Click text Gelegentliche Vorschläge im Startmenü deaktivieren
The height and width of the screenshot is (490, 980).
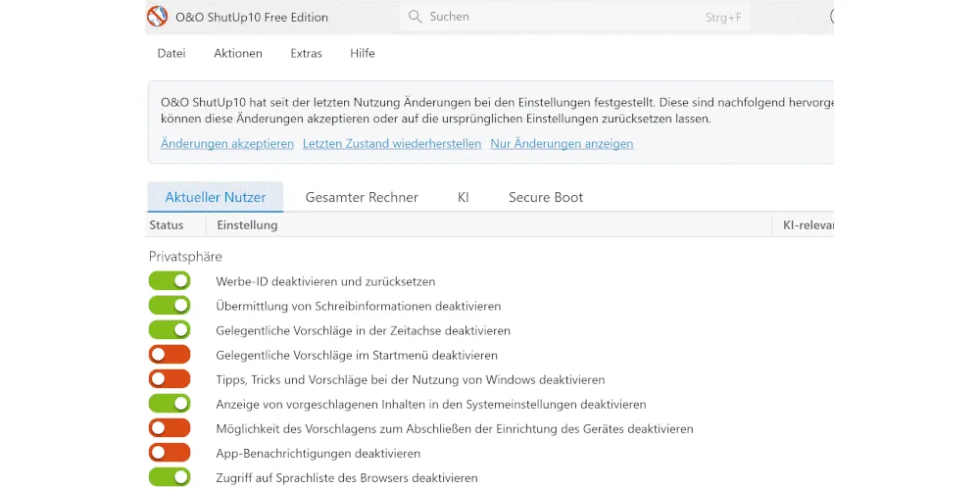coord(357,356)
